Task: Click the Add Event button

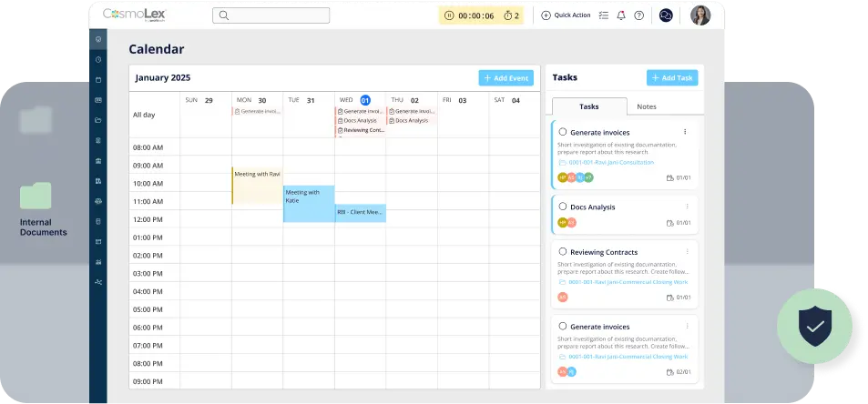Action: coord(506,78)
